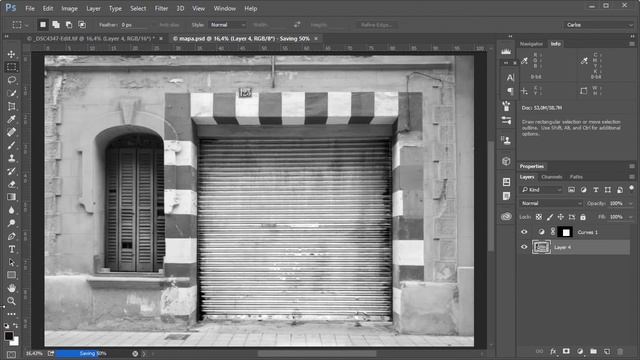Image resolution: width=640 pixels, height=360 pixels.
Task: Select the Eyedropper tool
Action: [x=11, y=119]
